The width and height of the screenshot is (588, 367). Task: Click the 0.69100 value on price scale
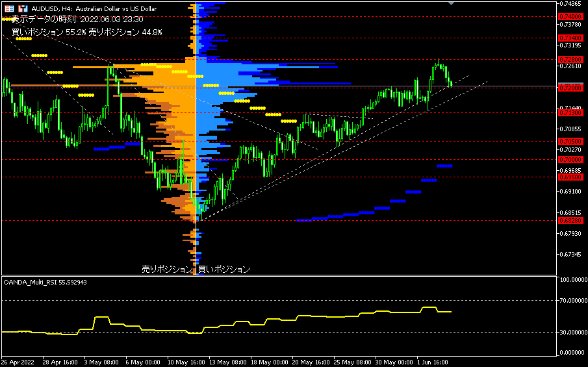pyautogui.click(x=570, y=192)
